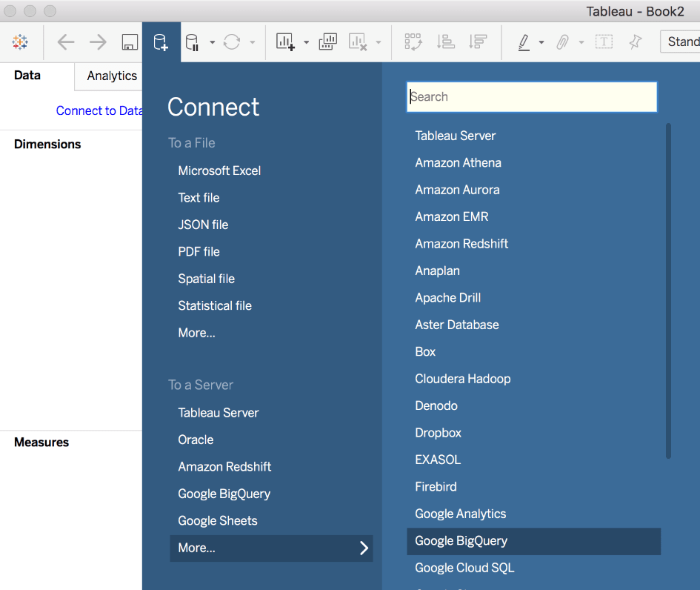Select Google Analytics connector

click(460, 514)
